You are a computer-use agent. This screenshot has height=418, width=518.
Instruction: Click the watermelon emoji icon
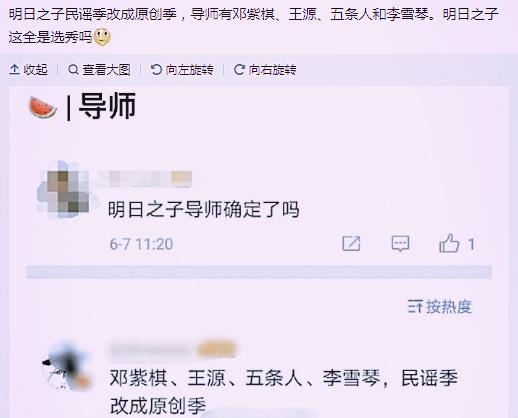(x=42, y=107)
